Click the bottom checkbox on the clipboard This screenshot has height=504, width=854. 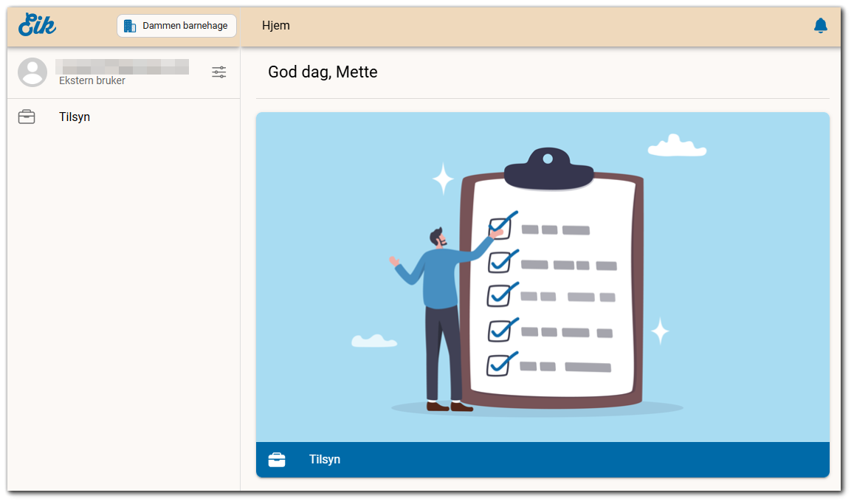499,365
